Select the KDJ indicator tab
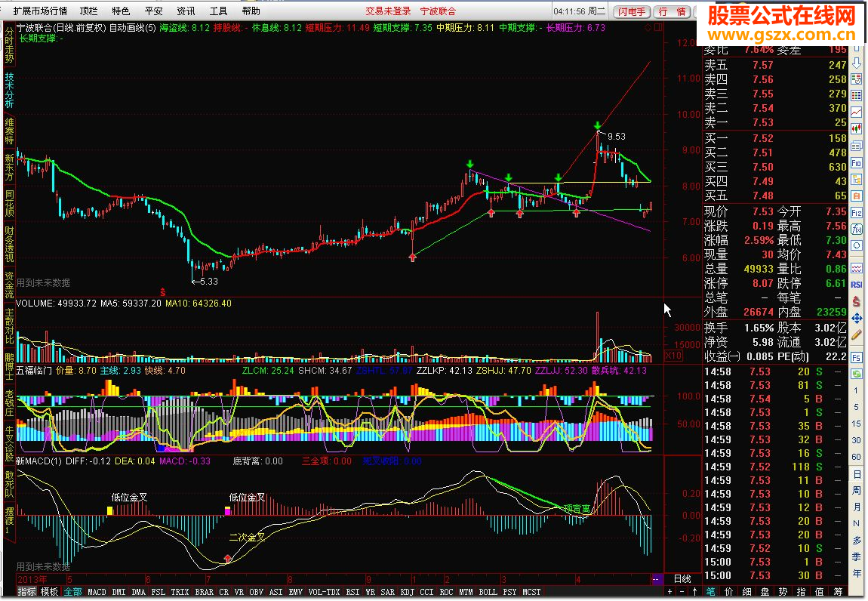Viewport: 868px width, 601px height. (x=408, y=592)
